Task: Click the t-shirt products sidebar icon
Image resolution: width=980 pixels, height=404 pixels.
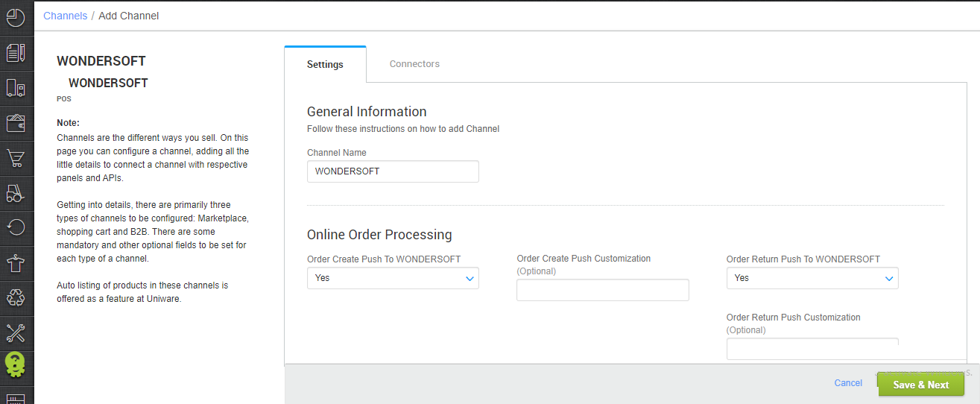Action: coord(16,263)
